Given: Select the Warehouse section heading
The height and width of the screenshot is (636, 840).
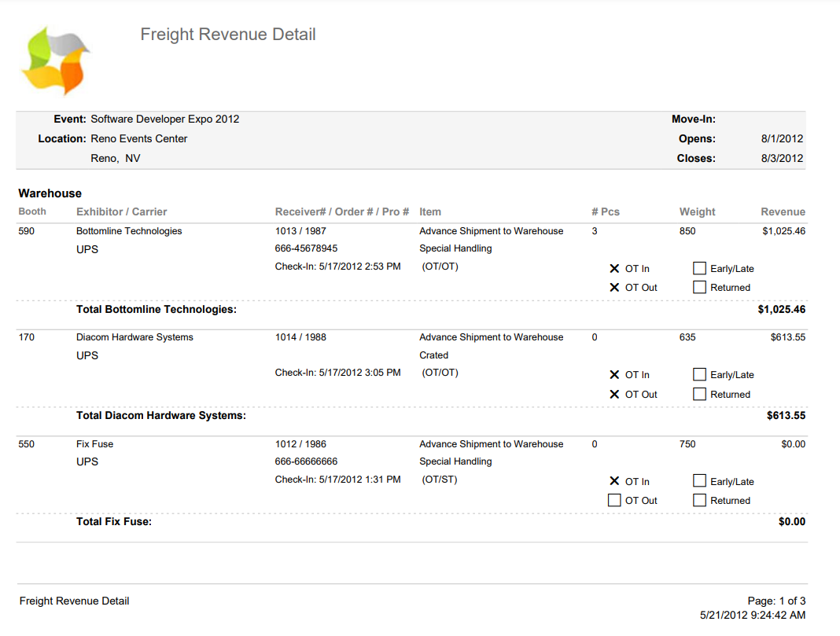Looking at the screenshot, I should tap(50, 193).
